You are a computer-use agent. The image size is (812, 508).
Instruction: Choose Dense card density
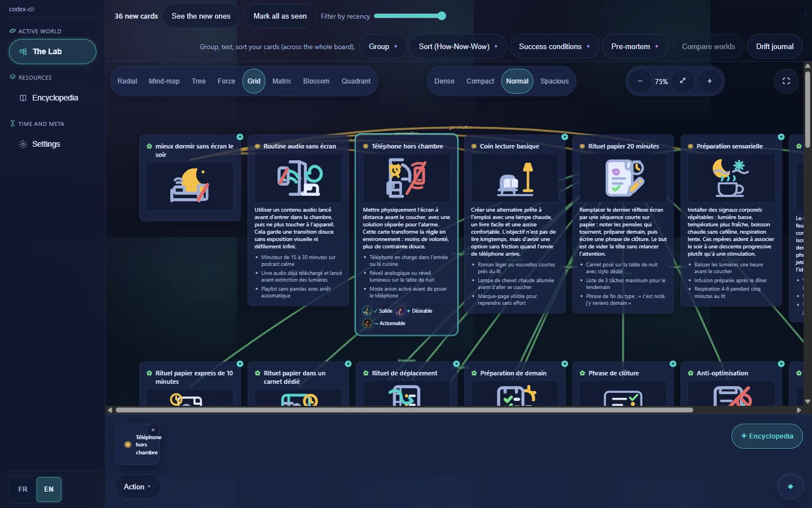pos(444,81)
